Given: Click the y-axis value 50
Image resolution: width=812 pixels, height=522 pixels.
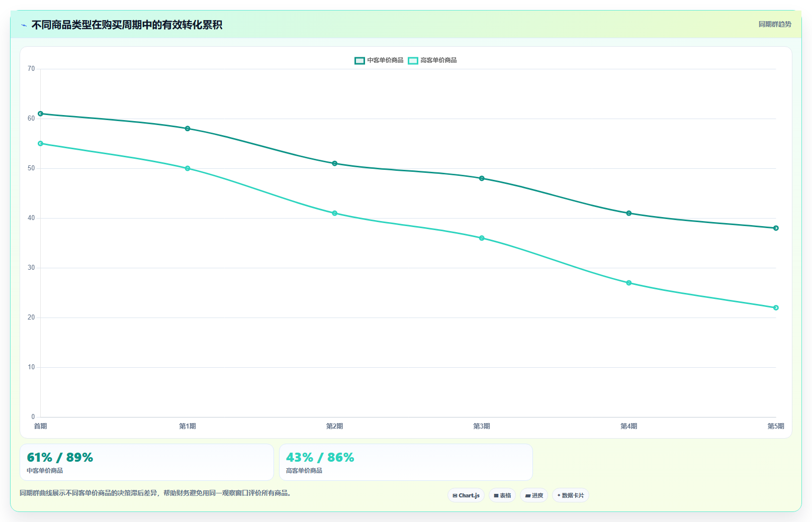Looking at the screenshot, I should (x=31, y=168).
